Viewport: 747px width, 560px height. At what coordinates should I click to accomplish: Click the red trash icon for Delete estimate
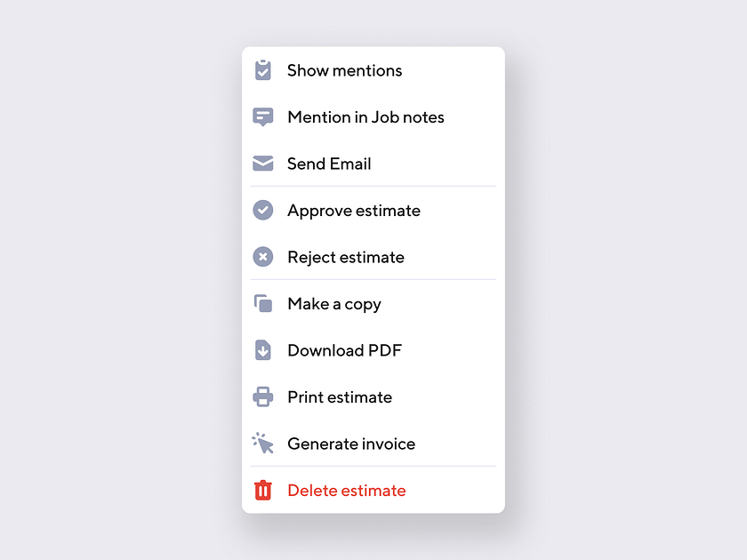263,490
